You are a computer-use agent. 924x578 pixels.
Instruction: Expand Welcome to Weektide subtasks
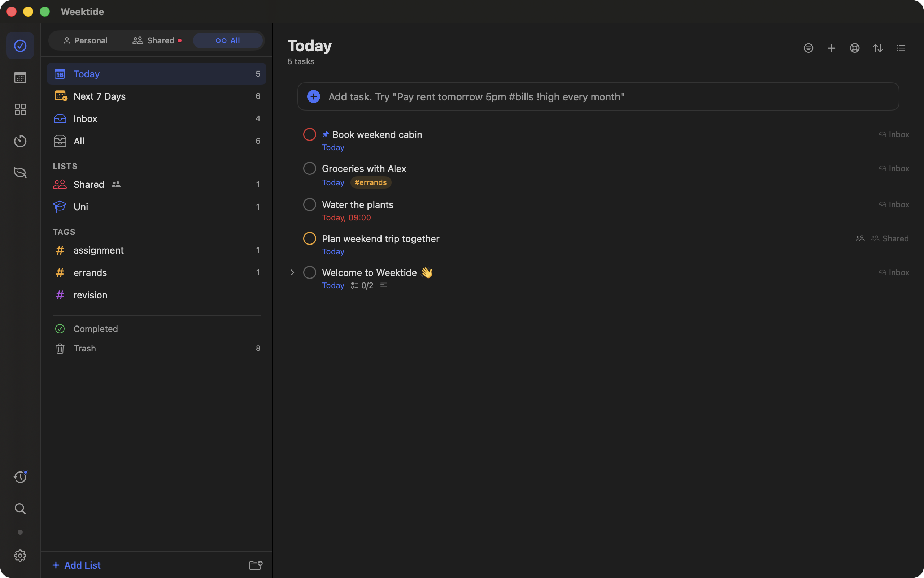[x=292, y=272]
